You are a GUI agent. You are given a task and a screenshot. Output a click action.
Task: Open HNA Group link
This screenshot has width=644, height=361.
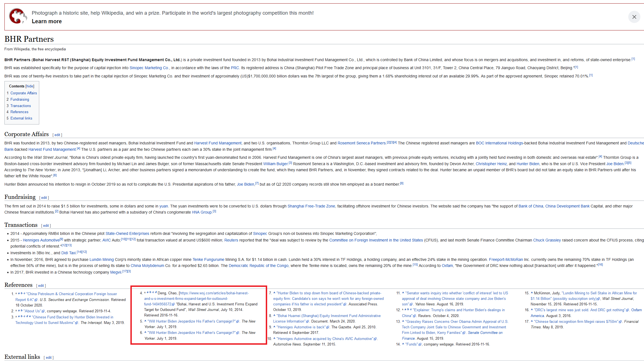pos(202,212)
